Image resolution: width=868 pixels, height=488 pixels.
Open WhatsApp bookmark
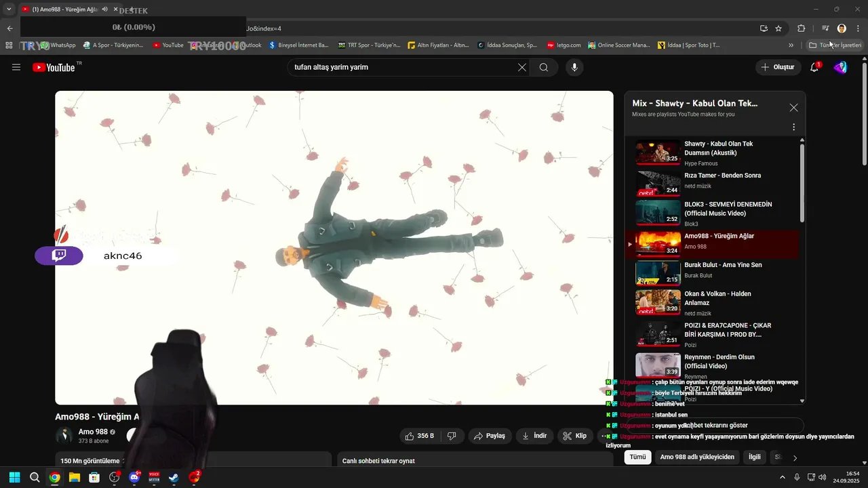(58, 45)
